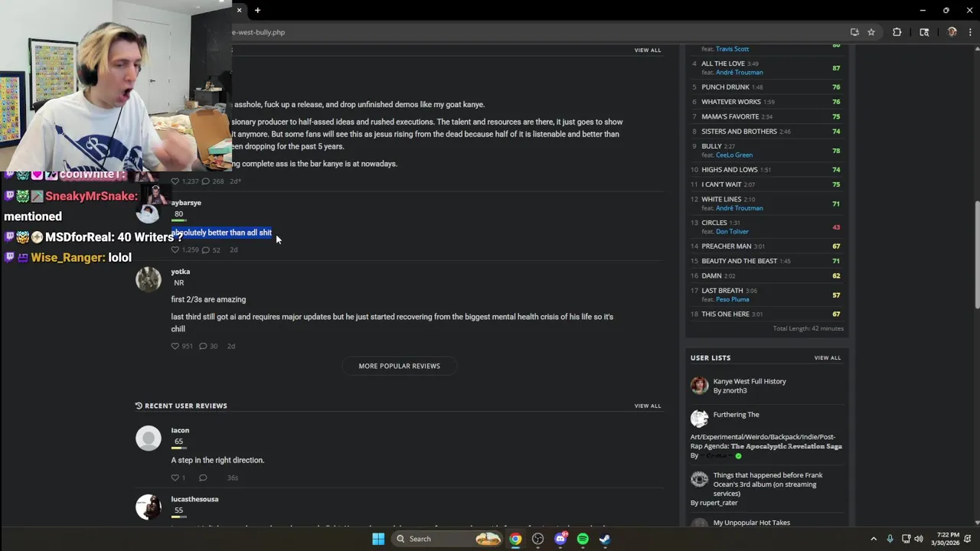The height and width of the screenshot is (551, 980).
Task: Open the track Beauty And The Beast
Action: (739, 261)
